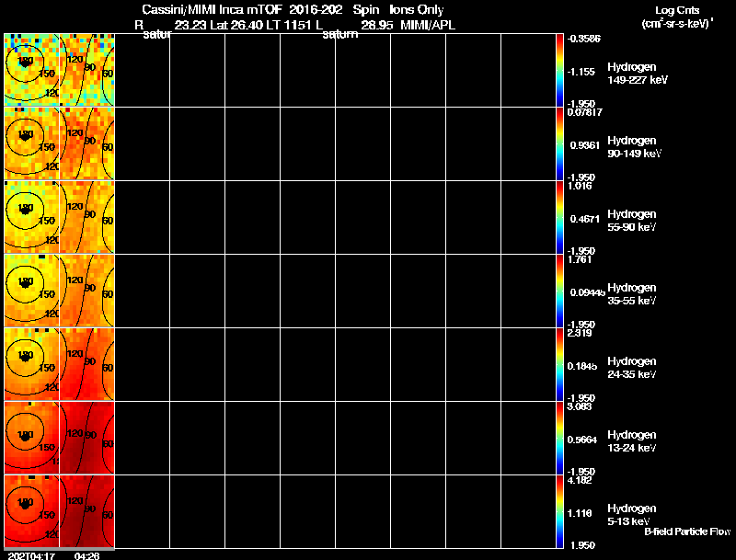This screenshot has width=736, height=560.
Task: Click the color scale bar for 149-227 keV
Action: click(x=559, y=70)
